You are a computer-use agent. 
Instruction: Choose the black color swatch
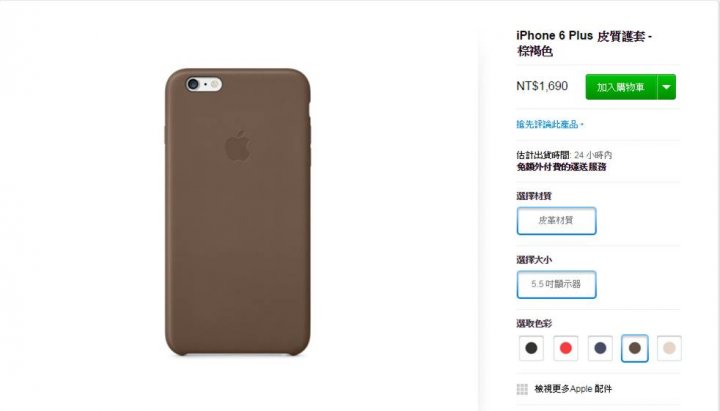click(x=531, y=348)
